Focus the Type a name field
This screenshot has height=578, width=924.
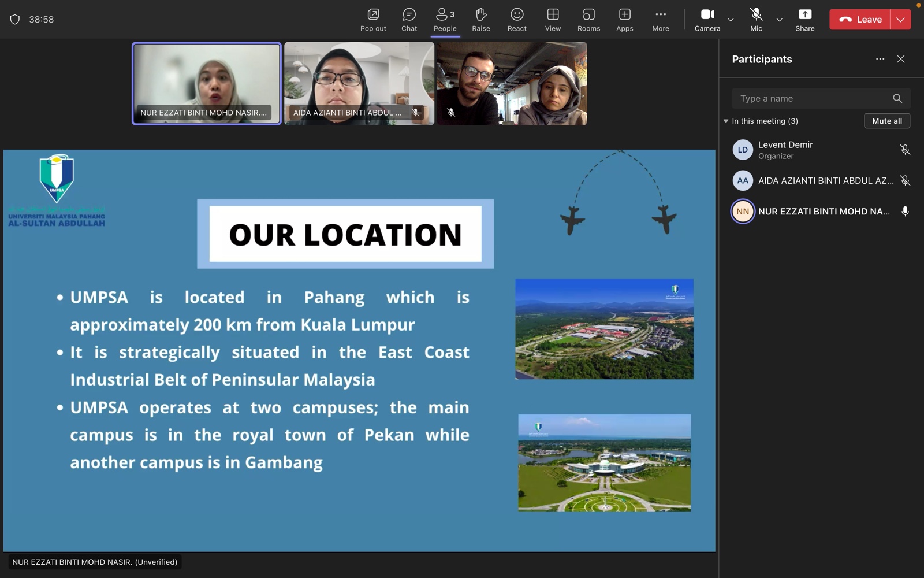pyautogui.click(x=821, y=98)
